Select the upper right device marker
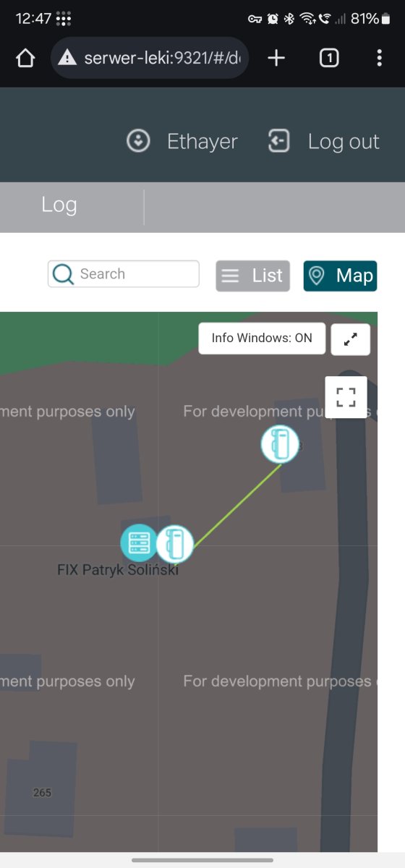This screenshot has height=868, width=405. coord(280,444)
